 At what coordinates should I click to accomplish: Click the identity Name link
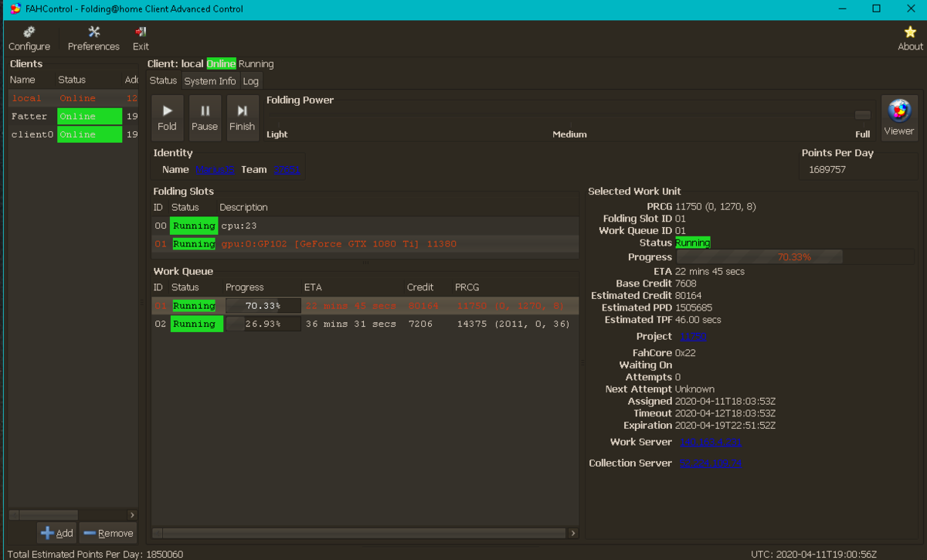tap(215, 169)
